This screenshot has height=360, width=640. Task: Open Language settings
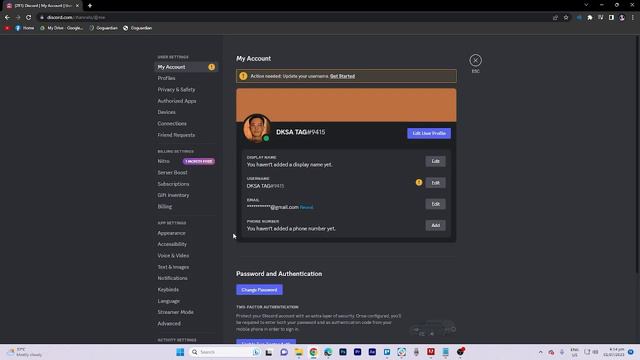click(169, 301)
